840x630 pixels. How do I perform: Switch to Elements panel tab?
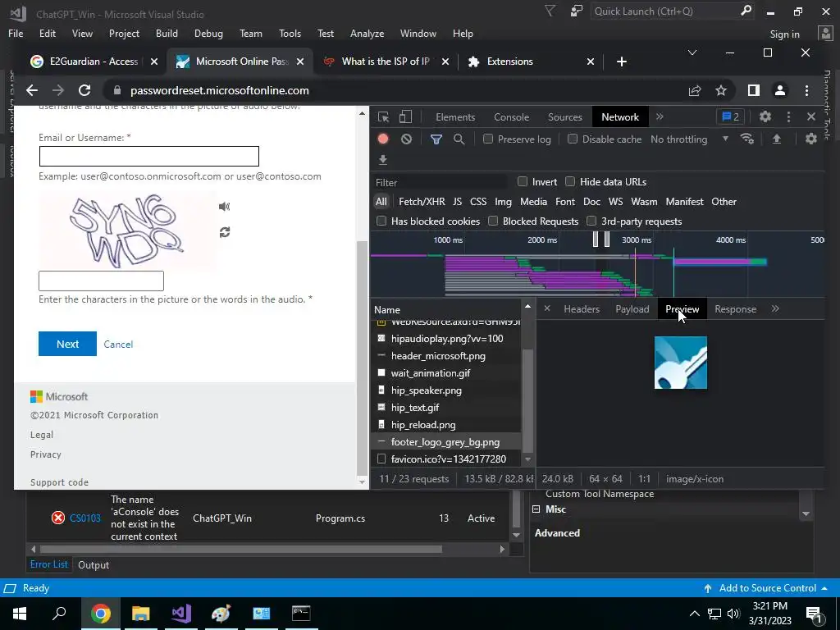[x=455, y=116]
